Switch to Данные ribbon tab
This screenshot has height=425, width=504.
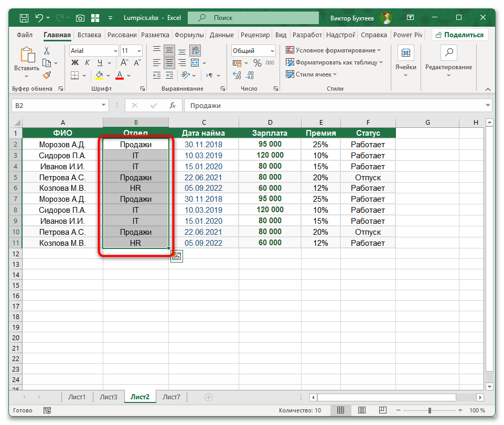pos(221,35)
